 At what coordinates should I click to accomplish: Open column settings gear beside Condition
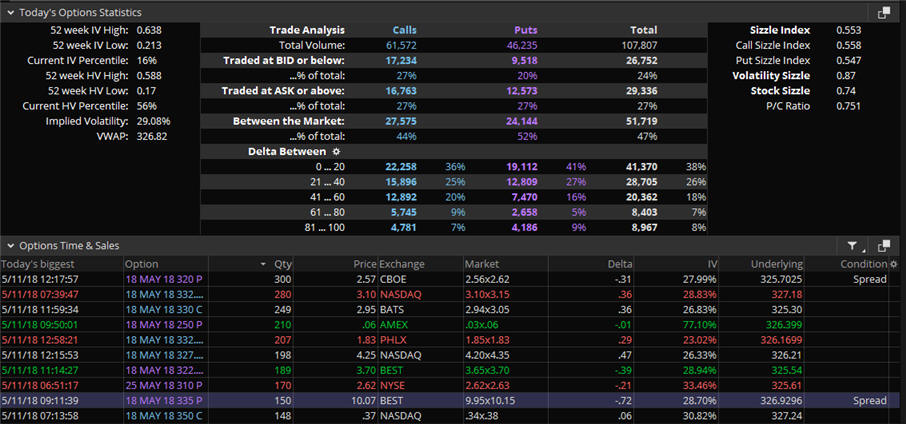[893, 264]
